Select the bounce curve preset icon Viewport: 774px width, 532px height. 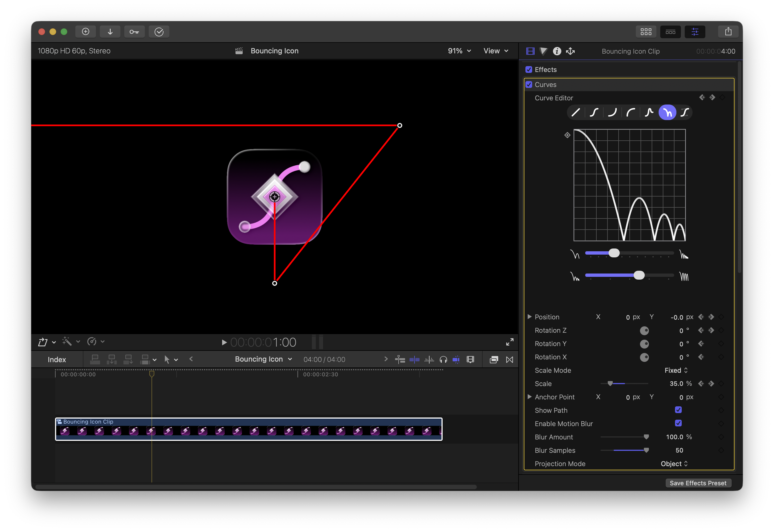point(667,112)
